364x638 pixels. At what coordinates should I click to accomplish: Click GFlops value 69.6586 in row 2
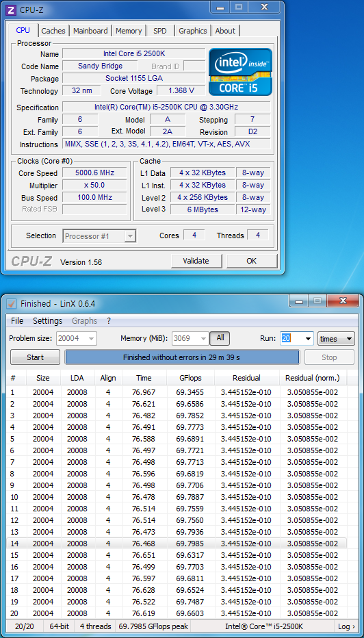coord(190,404)
